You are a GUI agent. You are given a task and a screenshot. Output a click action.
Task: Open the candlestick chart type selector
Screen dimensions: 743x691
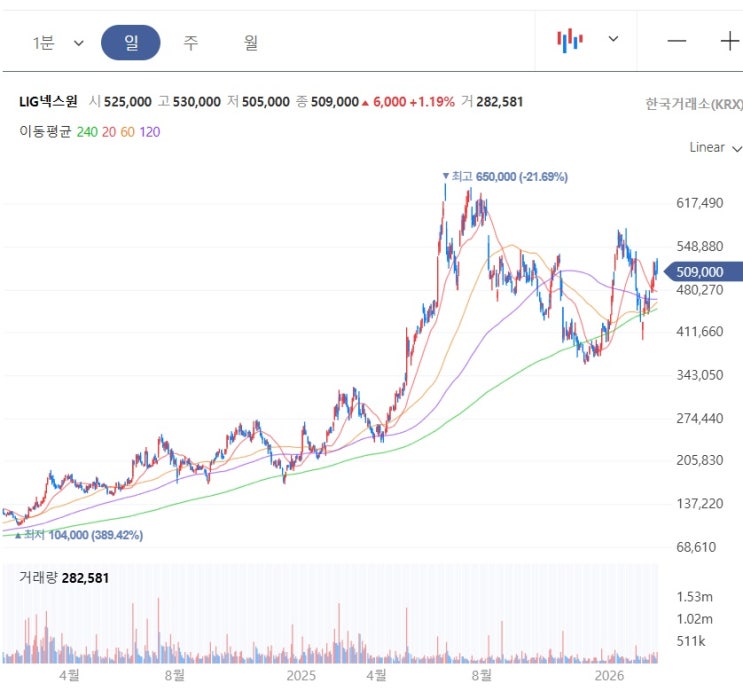pyautogui.click(x=570, y=41)
